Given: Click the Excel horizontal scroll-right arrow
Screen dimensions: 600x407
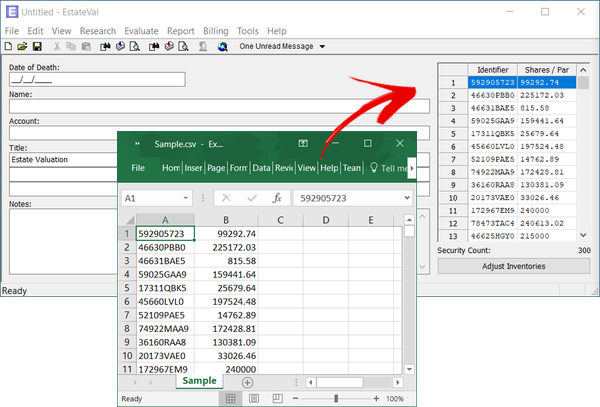Looking at the screenshot, I should tap(398, 382).
